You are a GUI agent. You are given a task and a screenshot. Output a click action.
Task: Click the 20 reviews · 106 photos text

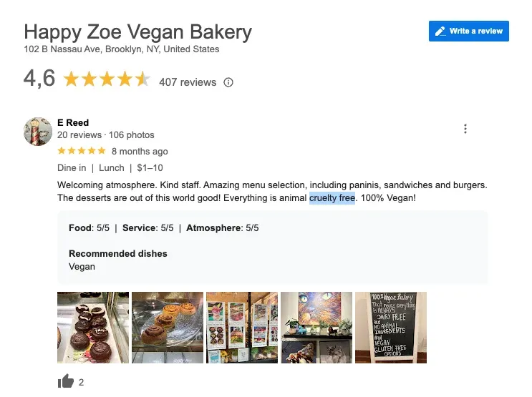click(x=105, y=135)
